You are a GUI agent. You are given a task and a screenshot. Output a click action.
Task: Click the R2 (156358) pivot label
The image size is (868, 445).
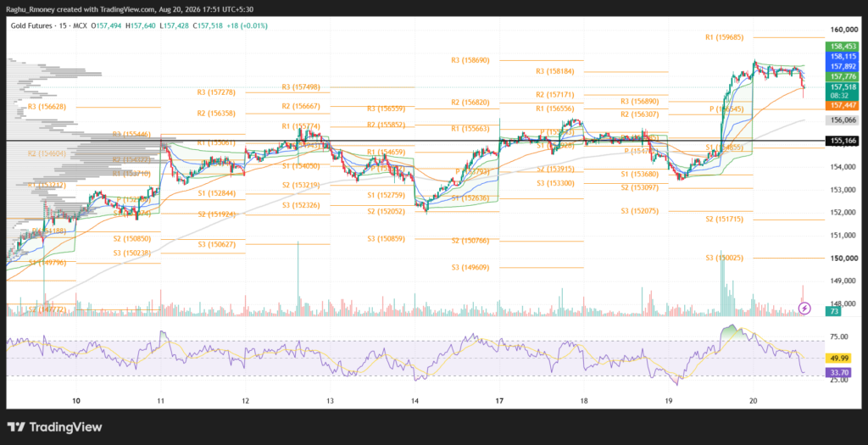pyautogui.click(x=216, y=113)
